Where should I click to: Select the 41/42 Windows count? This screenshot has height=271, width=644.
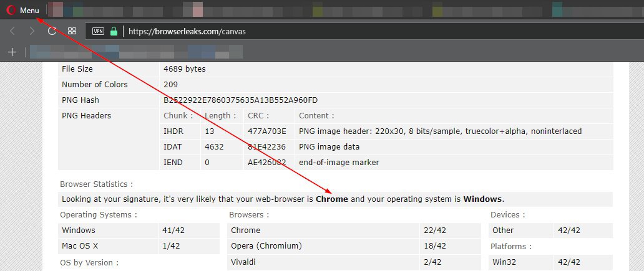[173, 231]
